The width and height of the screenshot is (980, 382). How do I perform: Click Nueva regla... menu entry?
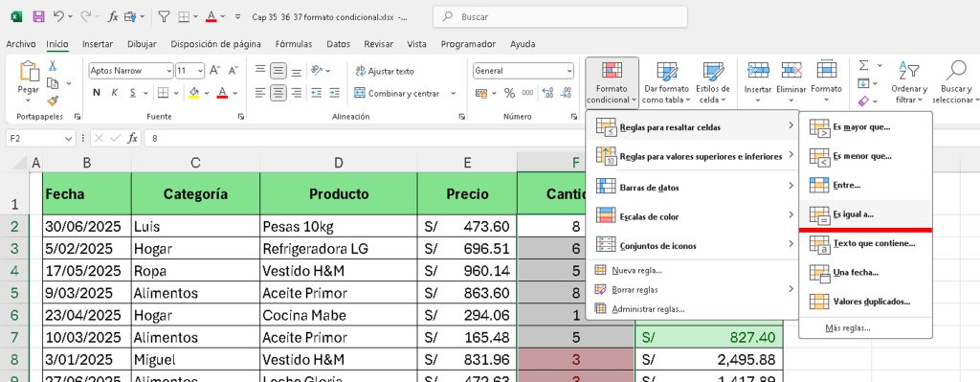693,270
